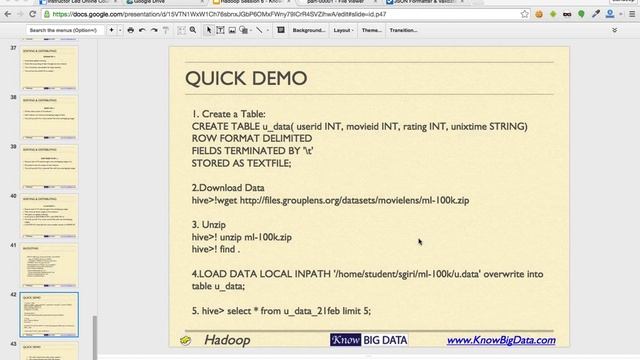Select slide 38 thumbnail

coord(49,117)
